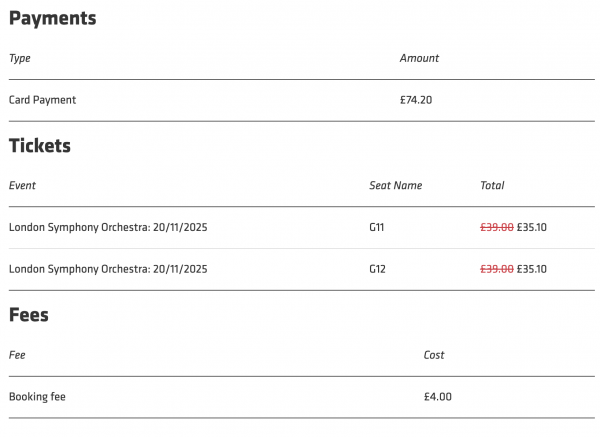Screen dimensions: 600x437
Task: Click the struck-through £39.00 price for G11
Action: click(497, 227)
